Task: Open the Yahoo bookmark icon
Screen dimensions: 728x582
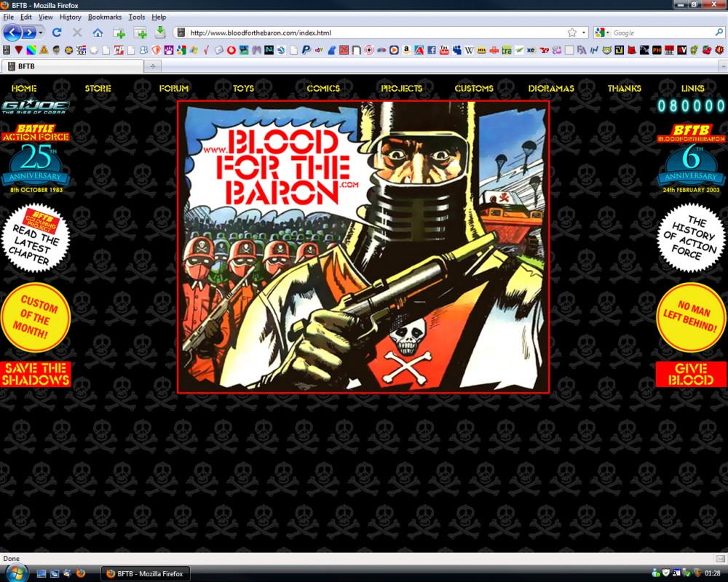Action: (544, 50)
